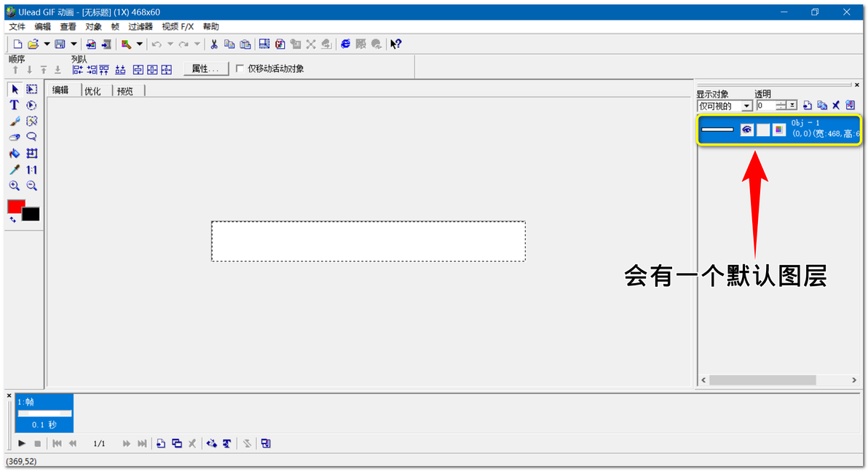Click the red foreground color swatch
This screenshot has width=868, height=471.
click(x=15, y=206)
